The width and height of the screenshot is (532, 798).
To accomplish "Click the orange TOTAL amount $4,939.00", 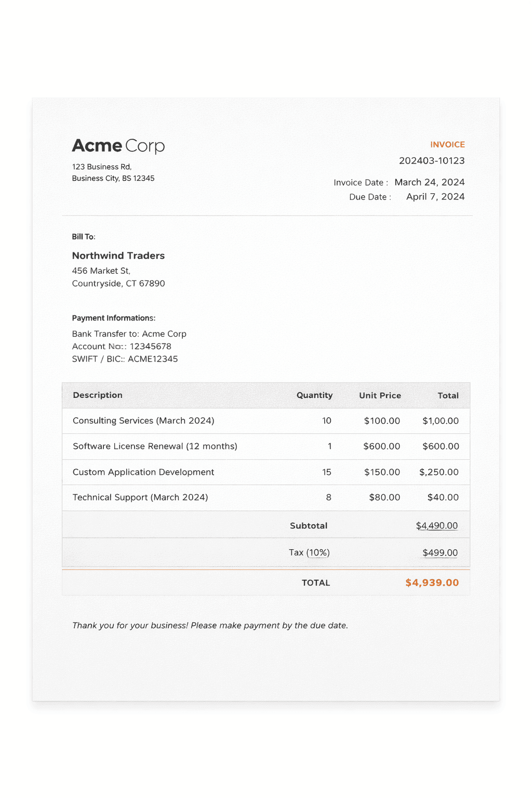I will point(432,582).
